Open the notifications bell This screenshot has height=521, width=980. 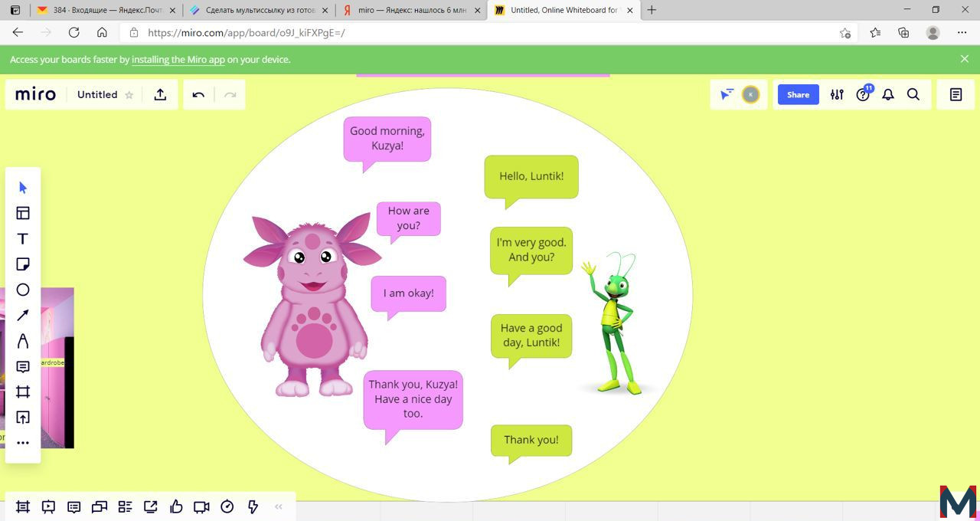[888, 94]
